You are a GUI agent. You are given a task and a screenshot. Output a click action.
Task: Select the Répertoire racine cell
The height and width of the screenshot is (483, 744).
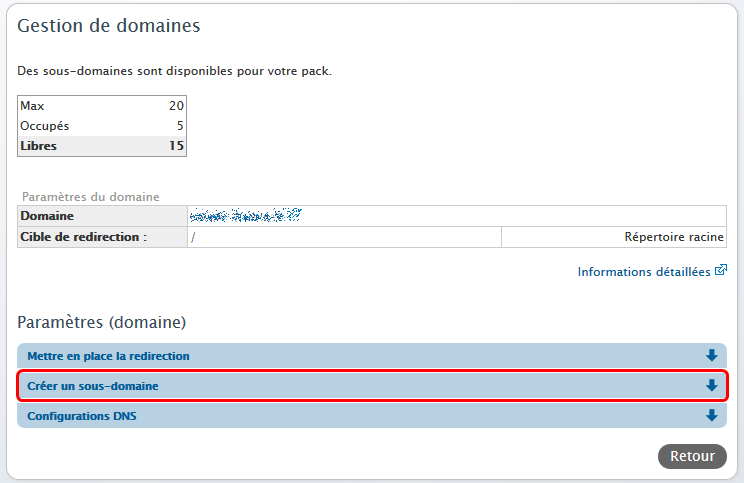pos(674,237)
